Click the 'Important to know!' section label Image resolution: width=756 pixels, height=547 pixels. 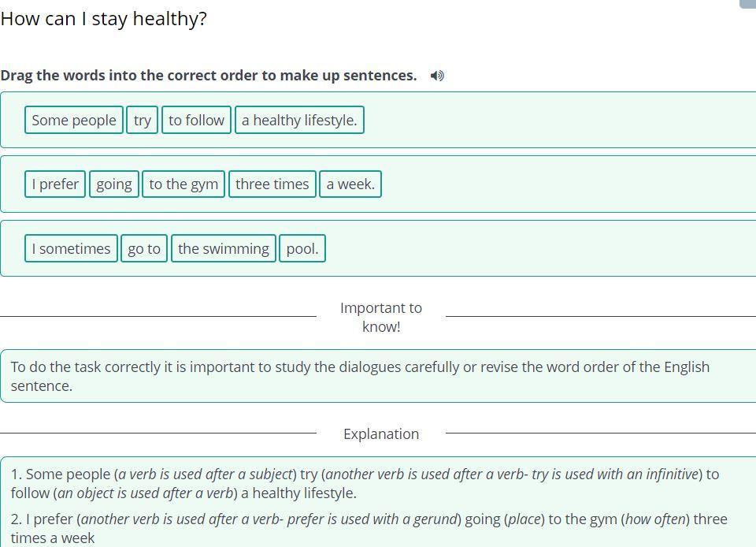coord(381,317)
